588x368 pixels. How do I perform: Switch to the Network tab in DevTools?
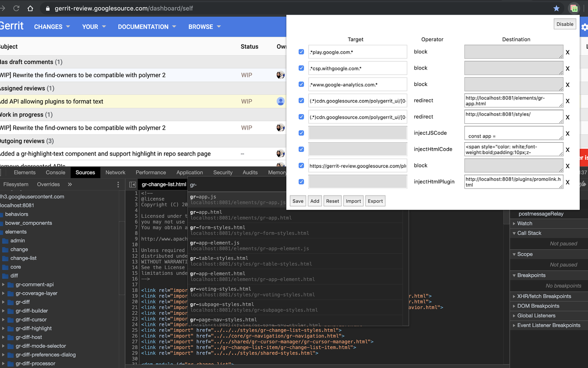(x=115, y=172)
